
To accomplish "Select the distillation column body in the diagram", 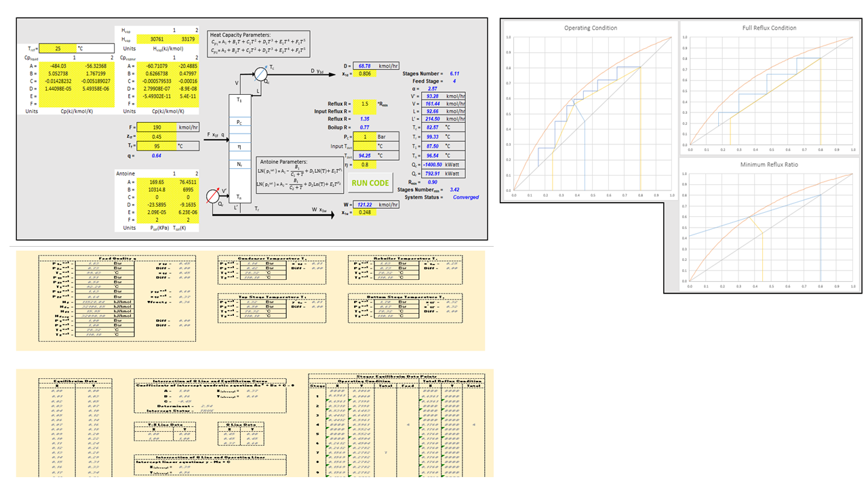I will pos(239,147).
